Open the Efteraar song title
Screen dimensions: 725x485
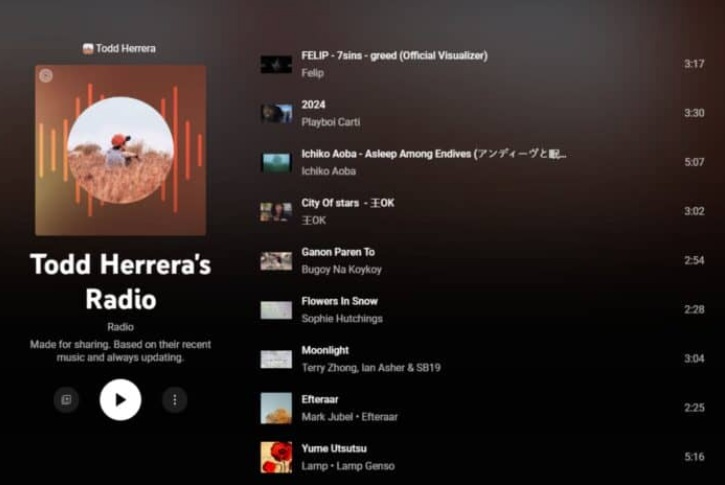point(320,400)
